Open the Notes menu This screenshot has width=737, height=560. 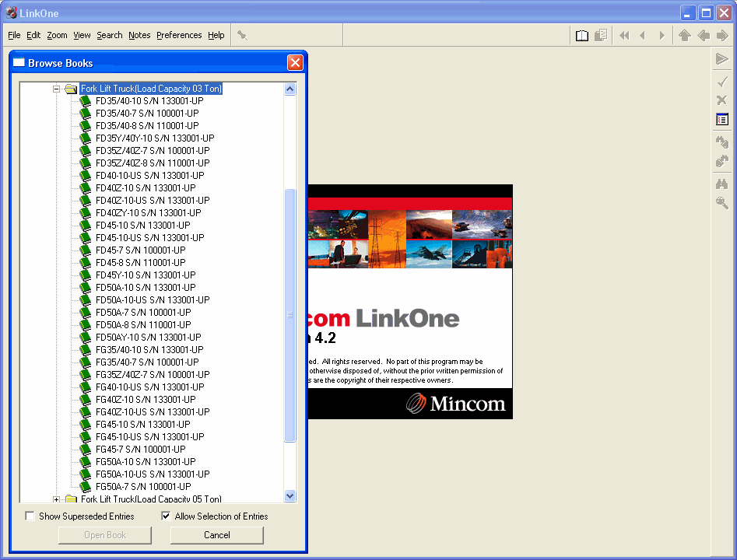point(139,35)
